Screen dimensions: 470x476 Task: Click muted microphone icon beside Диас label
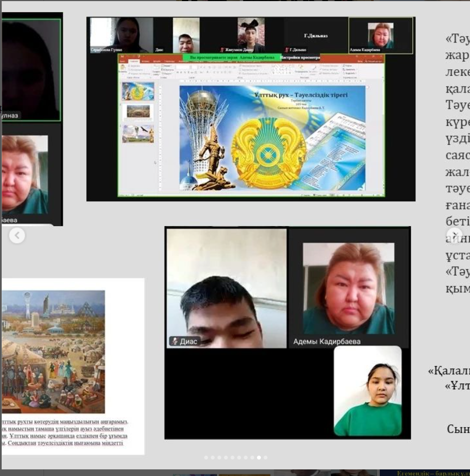pyautogui.click(x=174, y=341)
